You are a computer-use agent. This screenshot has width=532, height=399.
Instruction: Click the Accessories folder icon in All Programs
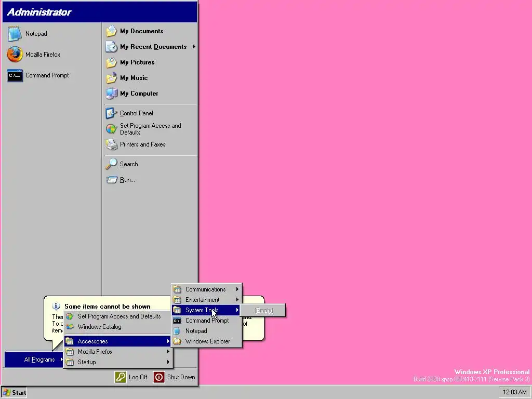[70, 341]
